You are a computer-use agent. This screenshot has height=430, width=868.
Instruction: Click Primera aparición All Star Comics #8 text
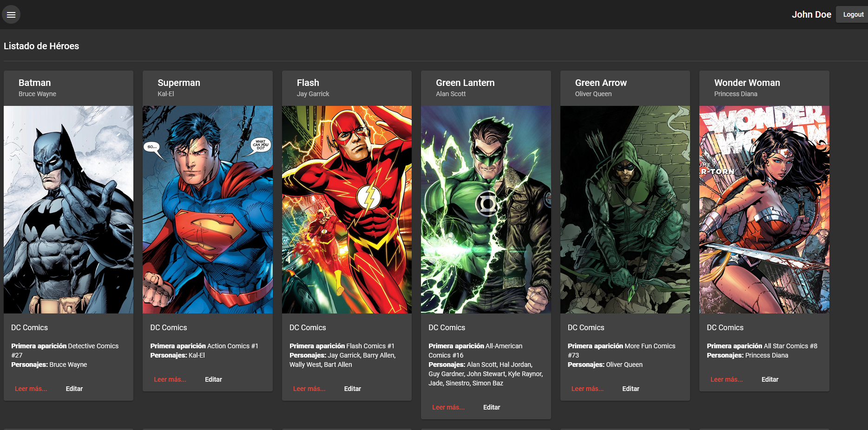click(762, 346)
